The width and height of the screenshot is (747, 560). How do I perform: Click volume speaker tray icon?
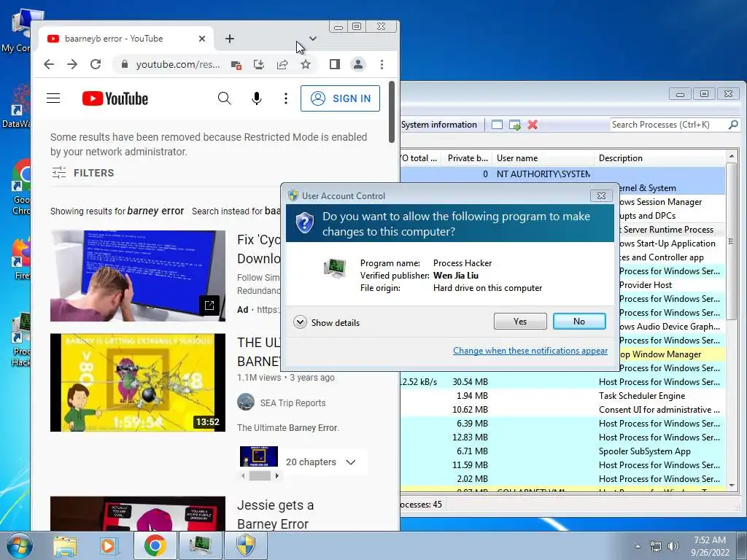(673, 546)
